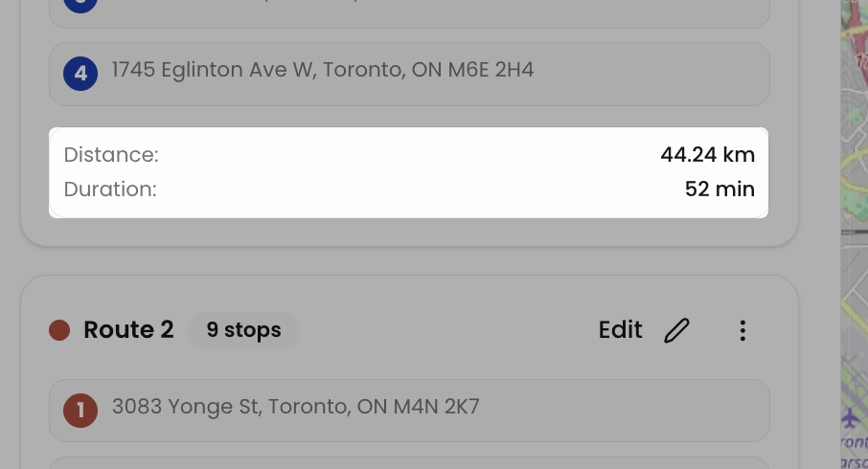Click the empty space in the Route 2 header

pyautogui.click(x=441, y=330)
